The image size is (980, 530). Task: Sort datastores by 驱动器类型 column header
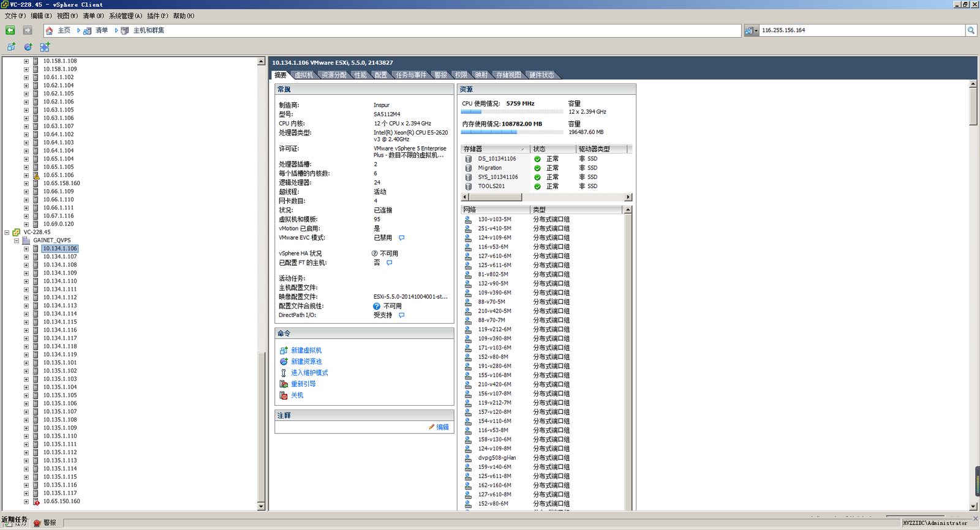pos(602,149)
